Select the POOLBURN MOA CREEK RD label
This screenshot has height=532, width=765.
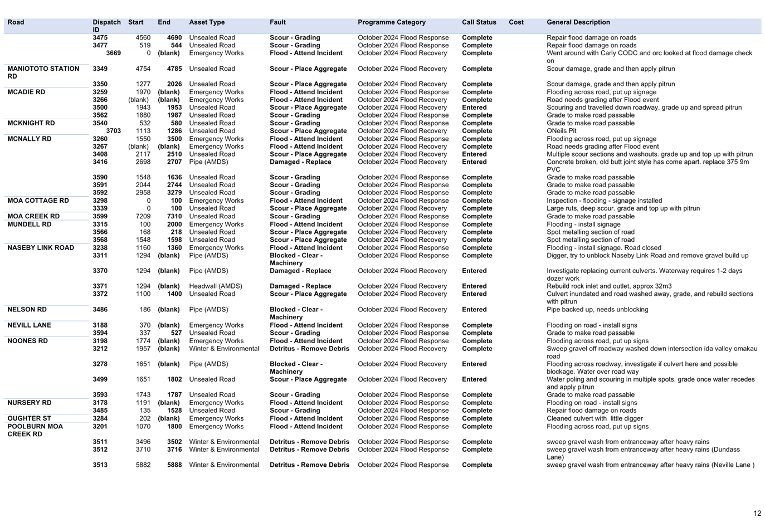pyautogui.click(x=35, y=430)
